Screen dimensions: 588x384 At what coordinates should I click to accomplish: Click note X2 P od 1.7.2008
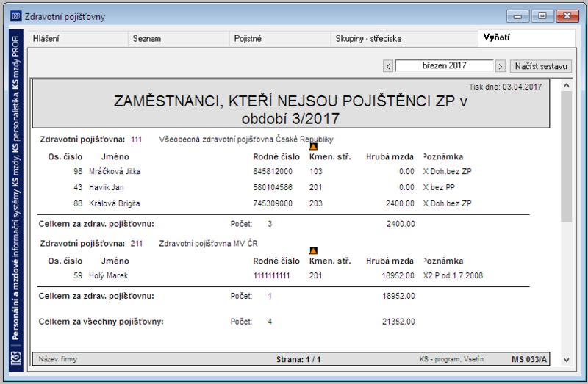(453, 276)
